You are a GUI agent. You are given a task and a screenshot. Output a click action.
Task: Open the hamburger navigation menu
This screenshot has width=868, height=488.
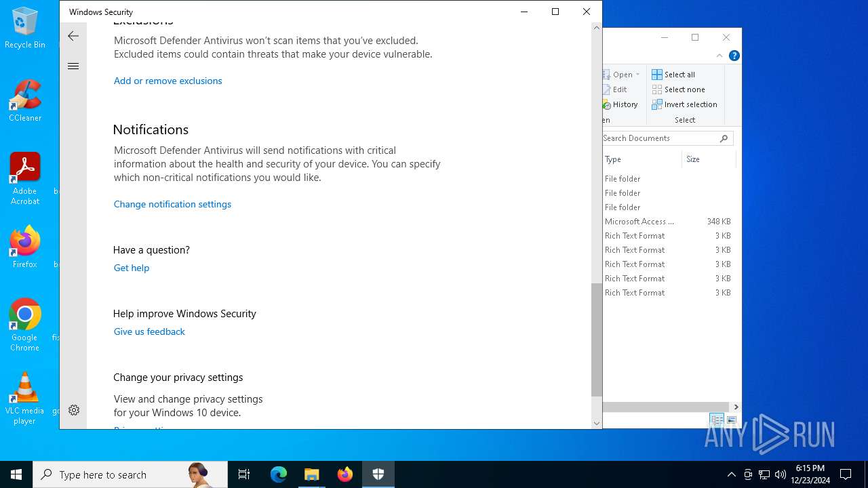click(73, 66)
